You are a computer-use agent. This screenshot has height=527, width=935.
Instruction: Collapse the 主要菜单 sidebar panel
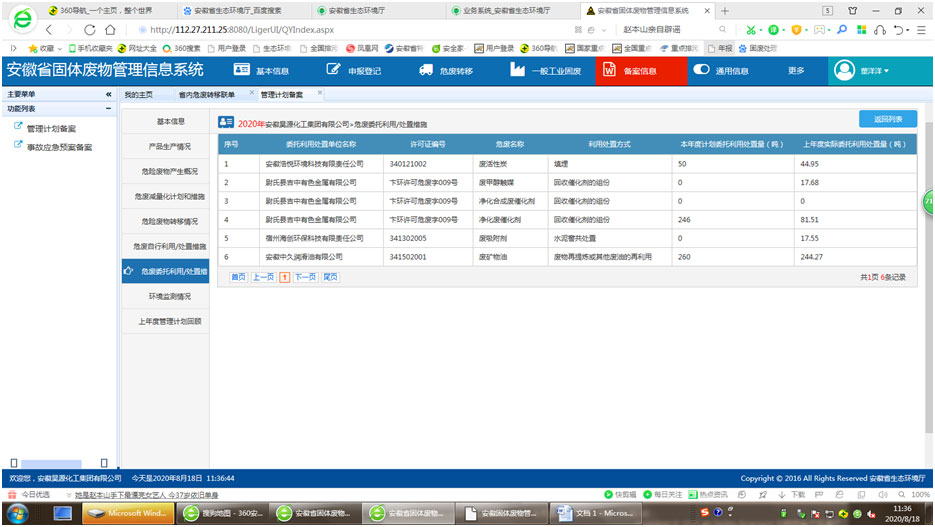(x=108, y=94)
